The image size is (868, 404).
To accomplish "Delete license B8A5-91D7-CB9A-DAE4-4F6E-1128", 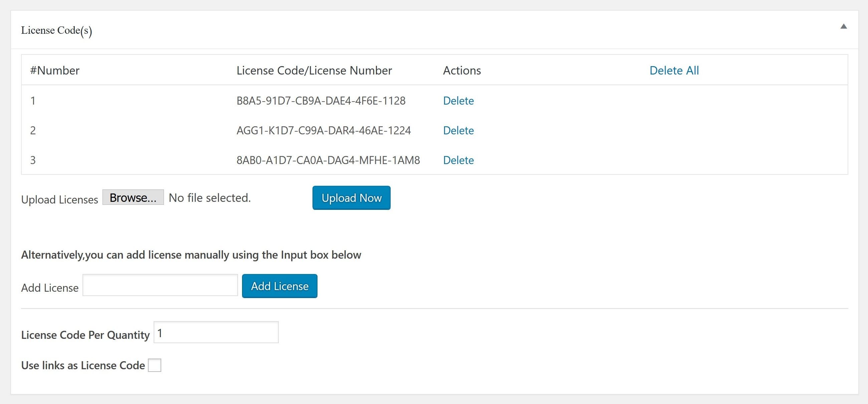I will point(458,101).
